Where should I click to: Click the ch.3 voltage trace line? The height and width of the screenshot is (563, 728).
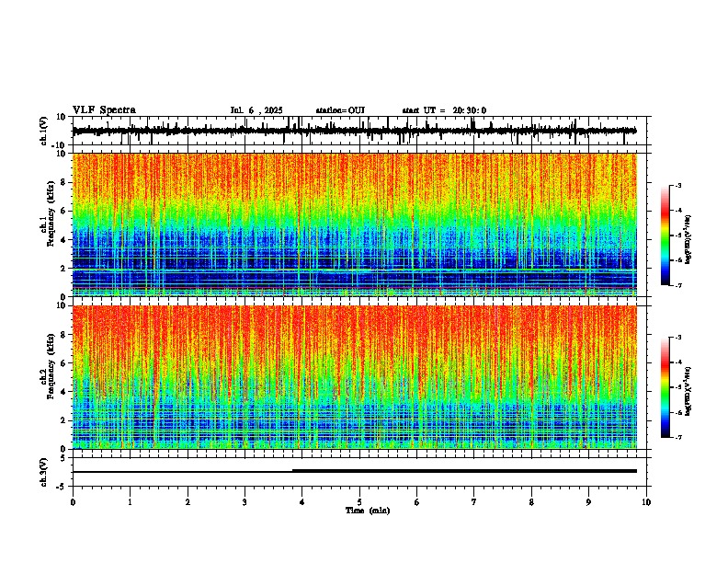(354, 471)
